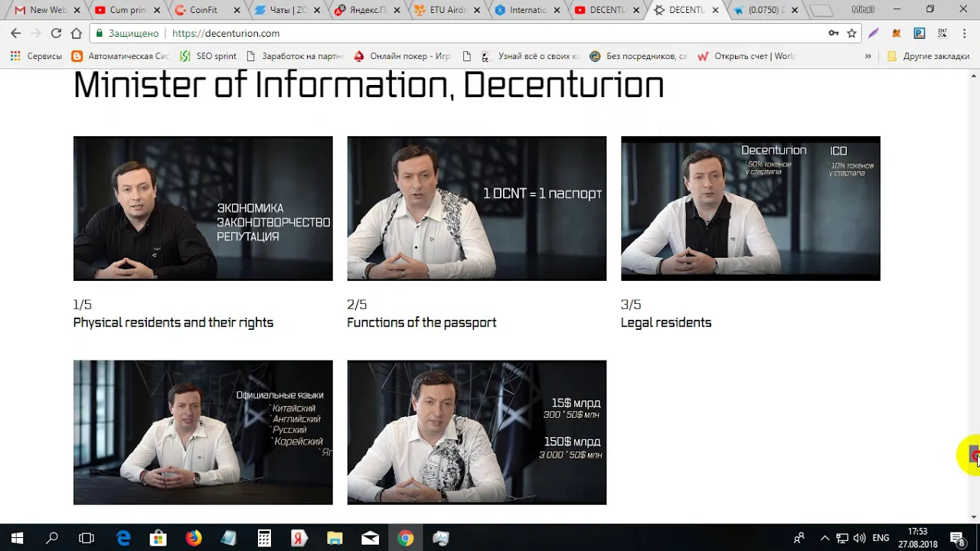Image resolution: width=980 pixels, height=551 pixels.
Task: Play the Официальные языки video thumbnail
Action: pos(203,432)
